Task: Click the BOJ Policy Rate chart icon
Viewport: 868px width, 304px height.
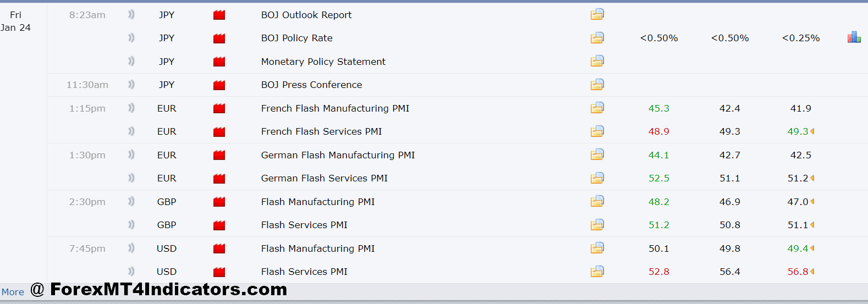Action: pos(854,37)
